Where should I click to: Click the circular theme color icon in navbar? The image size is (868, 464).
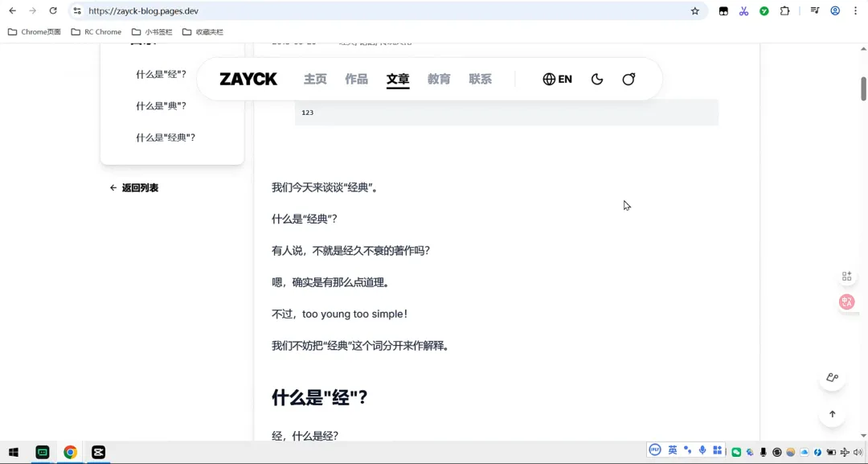tap(628, 79)
